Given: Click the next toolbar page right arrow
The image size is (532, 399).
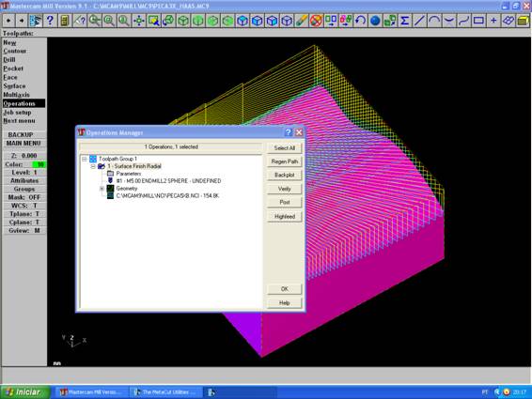Looking at the screenshot, I should click(x=22, y=21).
